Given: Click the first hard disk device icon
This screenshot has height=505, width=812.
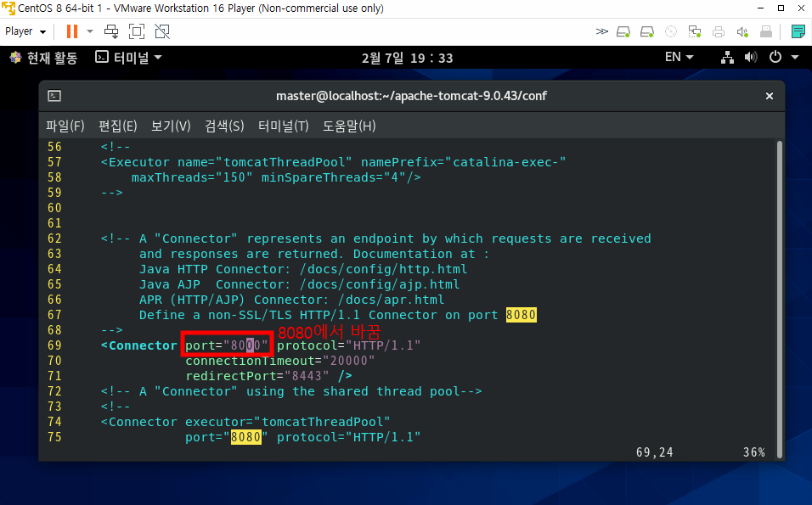Looking at the screenshot, I should (x=623, y=32).
